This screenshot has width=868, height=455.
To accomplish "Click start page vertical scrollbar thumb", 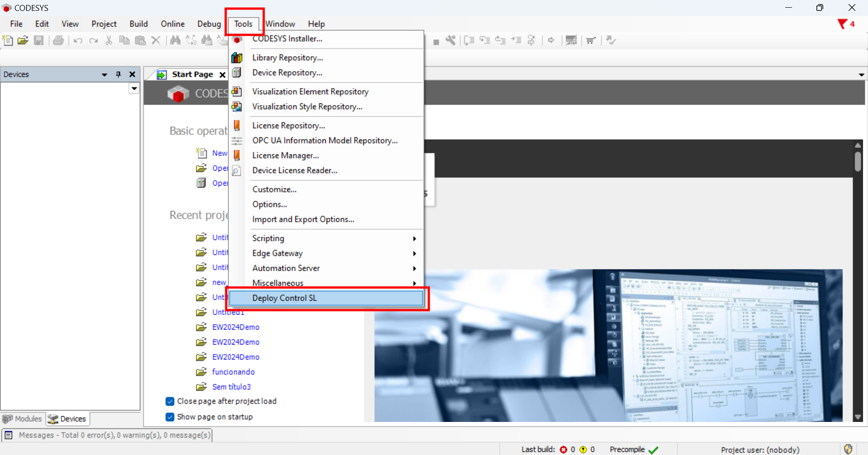I will pos(858,161).
